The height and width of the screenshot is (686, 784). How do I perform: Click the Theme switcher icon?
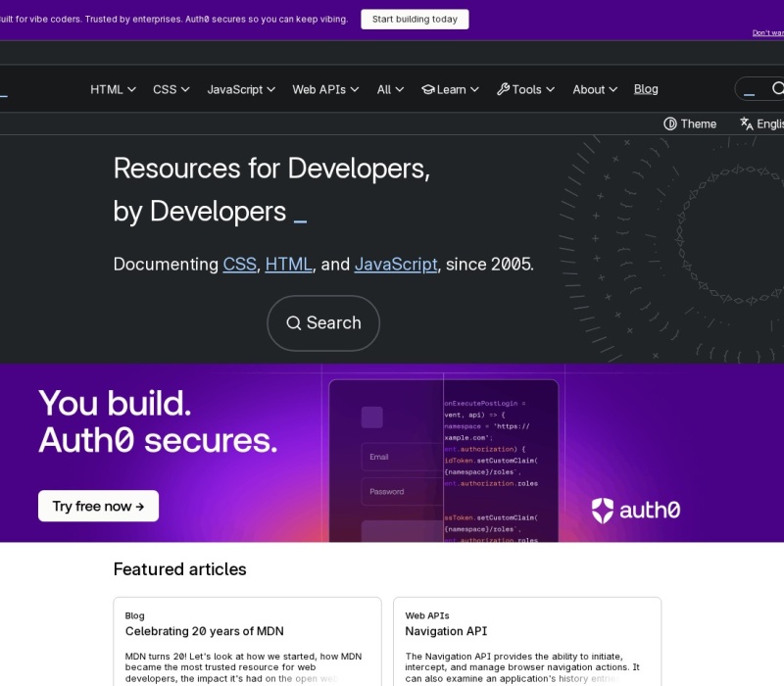click(670, 123)
